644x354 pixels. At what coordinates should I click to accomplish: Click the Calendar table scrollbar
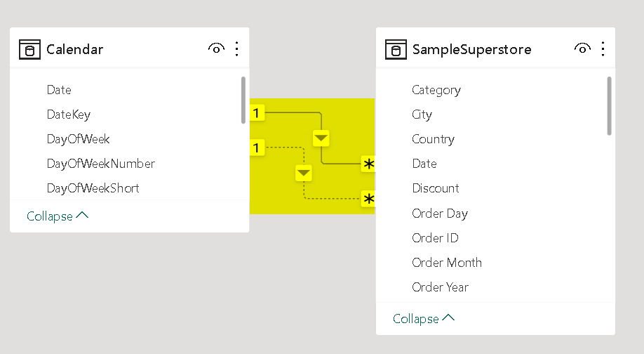click(x=243, y=100)
